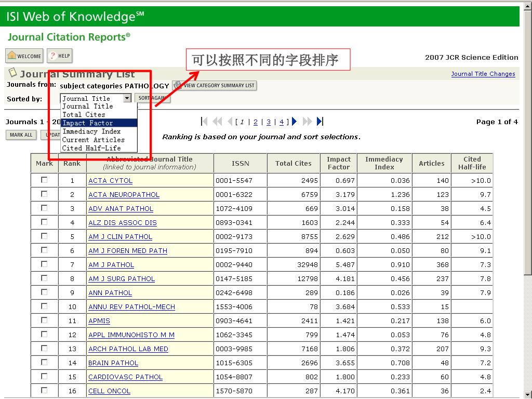Open the Journal Title Changes link
Screen dimensions: 532x399
click(483, 74)
